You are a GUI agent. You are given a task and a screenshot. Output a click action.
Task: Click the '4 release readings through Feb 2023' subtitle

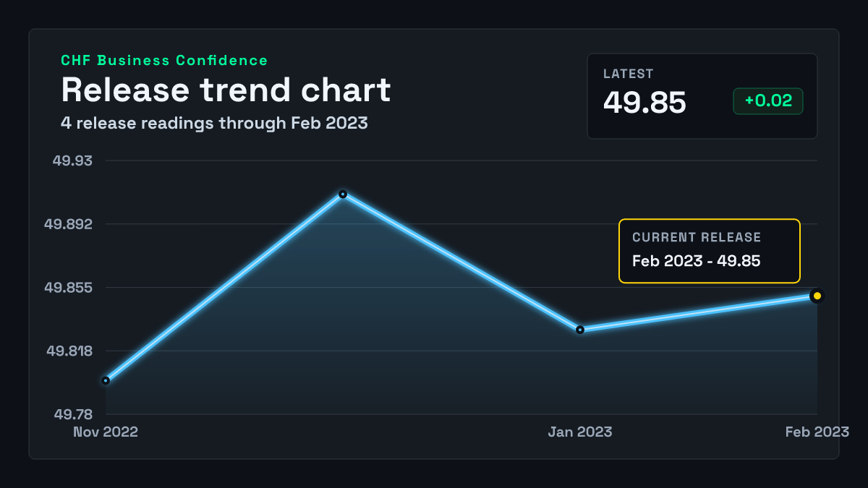(214, 123)
